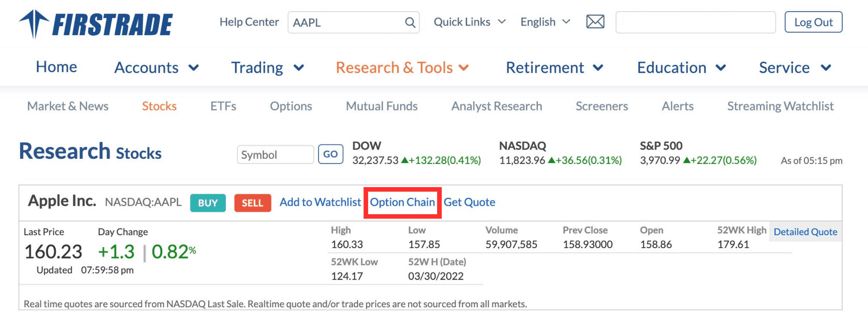Click the Symbol input field
The width and height of the screenshot is (868, 315).
tap(276, 155)
